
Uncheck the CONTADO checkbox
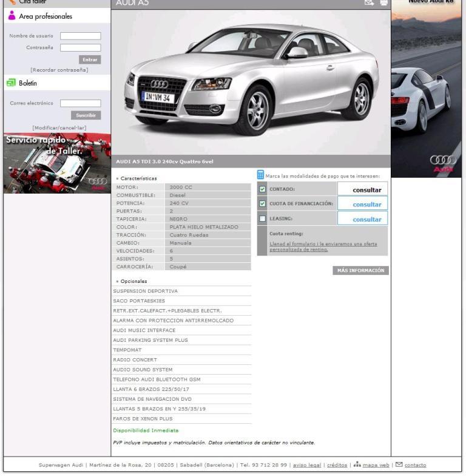point(262,189)
